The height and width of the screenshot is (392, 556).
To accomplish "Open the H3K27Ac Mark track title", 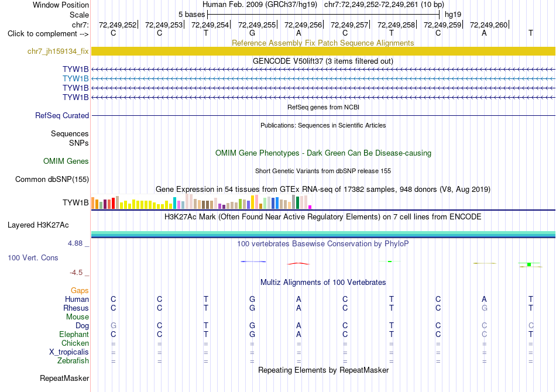I will 322,216.
